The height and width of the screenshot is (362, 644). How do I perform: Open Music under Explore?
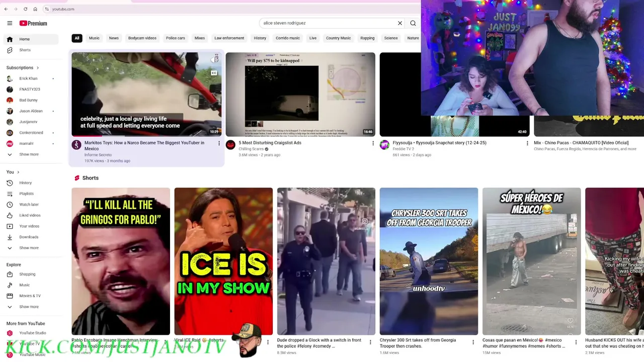pos(30,285)
